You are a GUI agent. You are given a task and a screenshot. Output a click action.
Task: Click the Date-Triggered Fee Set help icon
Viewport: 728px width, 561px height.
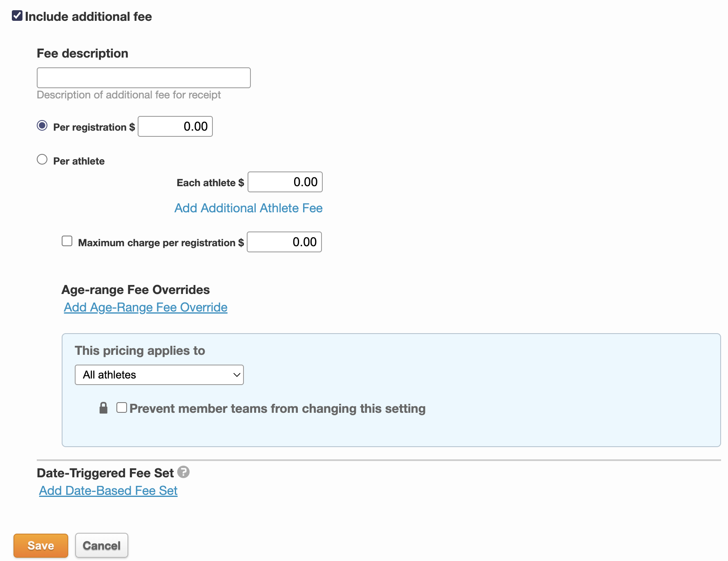pyautogui.click(x=183, y=472)
